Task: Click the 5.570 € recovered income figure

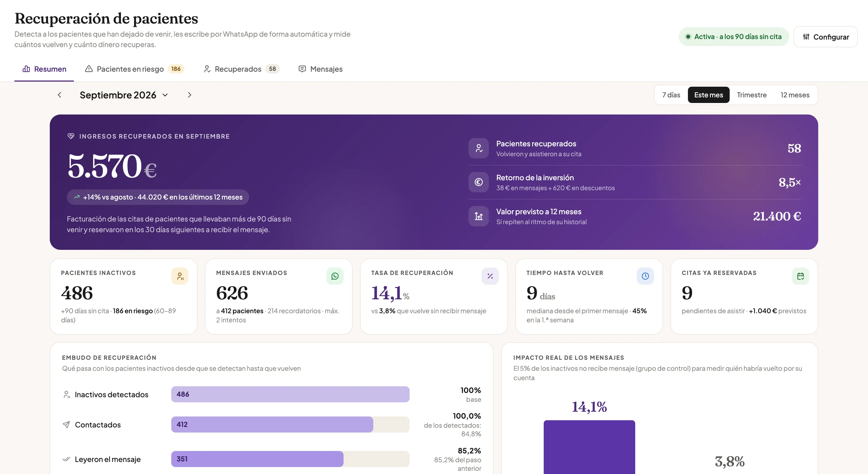Action: tap(112, 166)
